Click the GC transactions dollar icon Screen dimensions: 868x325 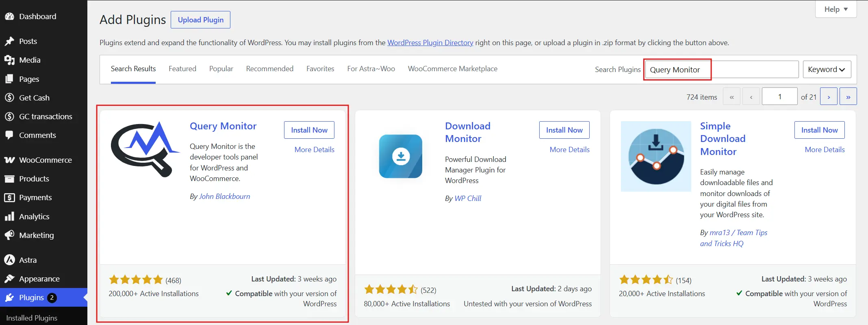click(x=9, y=116)
